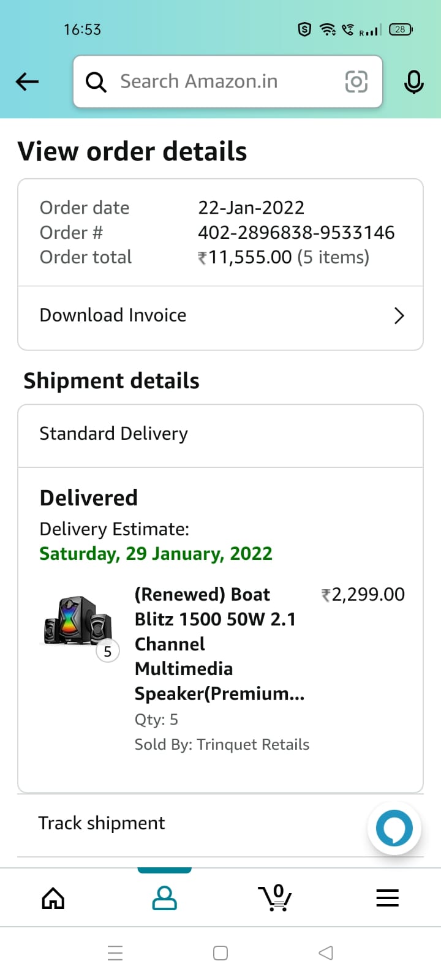Open the Boat Blitz speaker thumbnail
The width and height of the screenshot is (441, 980).
78,622
